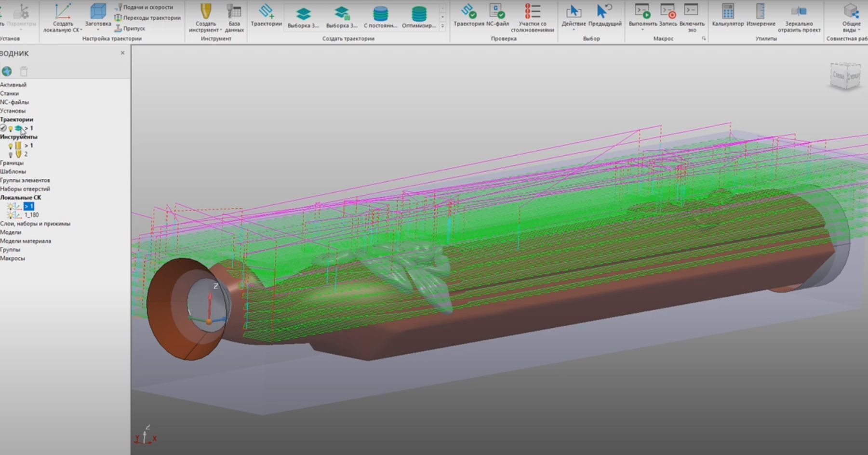Open Создать инструмент dropdown arrow

pos(221,30)
